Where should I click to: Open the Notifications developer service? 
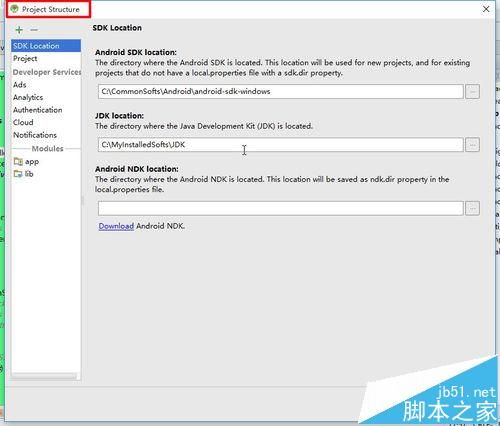tap(46, 135)
